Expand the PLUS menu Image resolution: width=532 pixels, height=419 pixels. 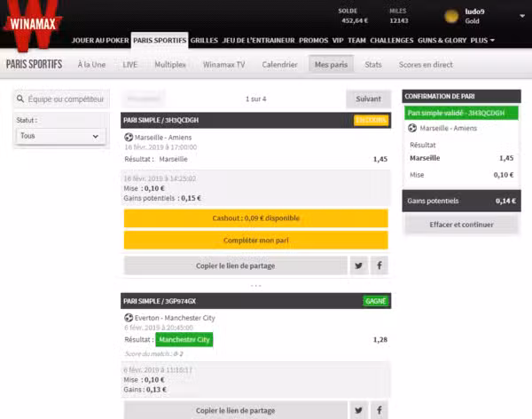pyautogui.click(x=482, y=40)
